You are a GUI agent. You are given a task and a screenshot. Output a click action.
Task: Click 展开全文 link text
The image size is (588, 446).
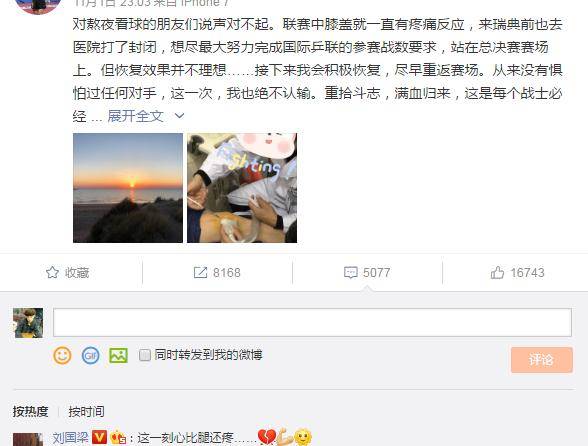135,116
